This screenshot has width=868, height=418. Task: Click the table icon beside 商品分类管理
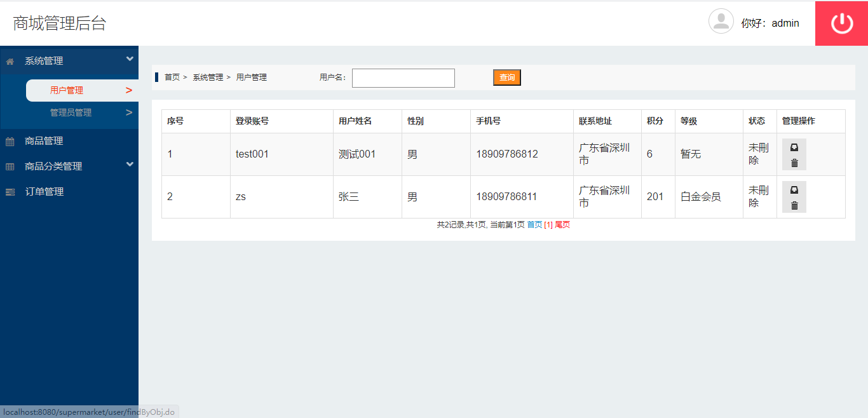(10, 166)
